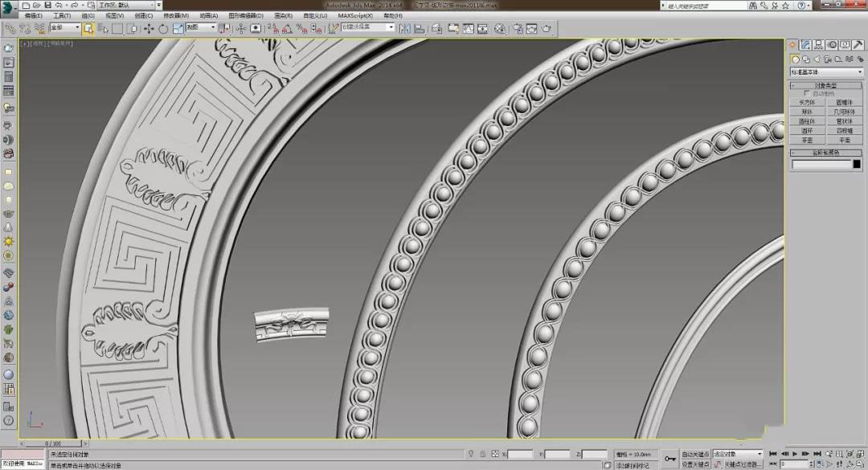Image resolution: width=868 pixels, height=470 pixels.
Task: Toggle the Selection Lock padlock icon
Action: [483, 454]
